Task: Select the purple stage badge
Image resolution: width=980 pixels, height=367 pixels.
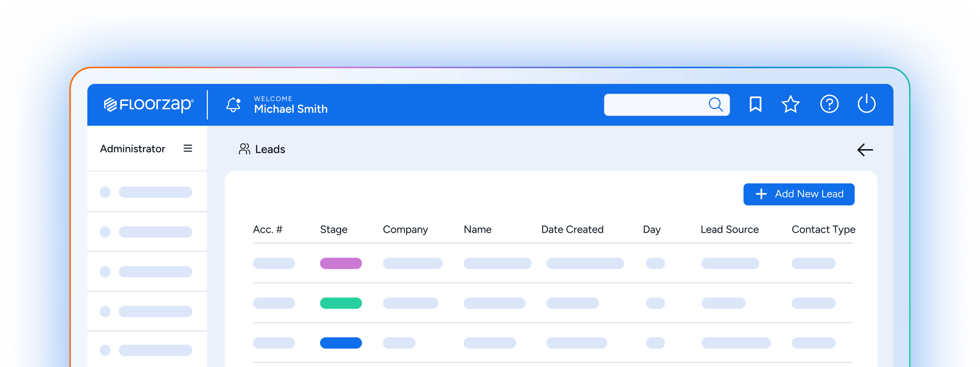Action: (341, 264)
